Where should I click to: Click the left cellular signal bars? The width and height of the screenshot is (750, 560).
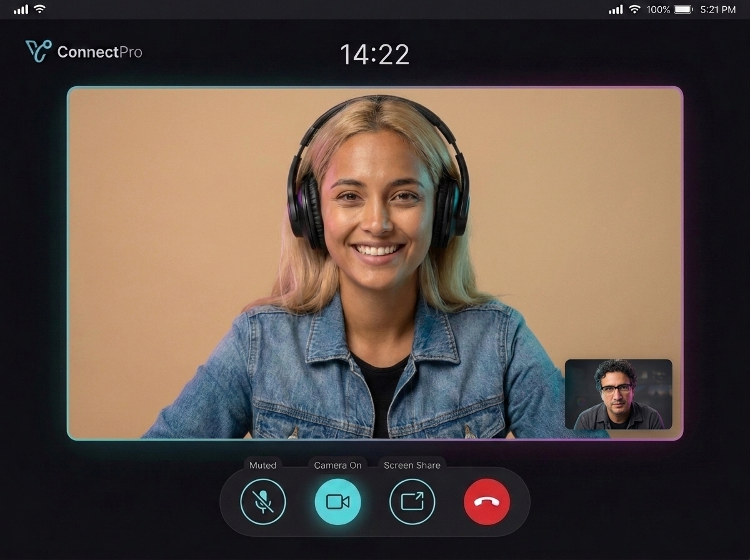pyautogui.click(x=21, y=9)
